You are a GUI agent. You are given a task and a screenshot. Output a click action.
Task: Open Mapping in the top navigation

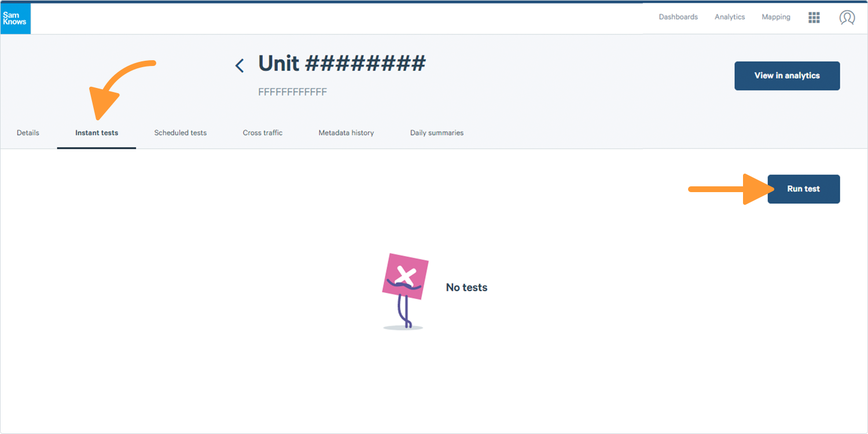pyautogui.click(x=776, y=17)
